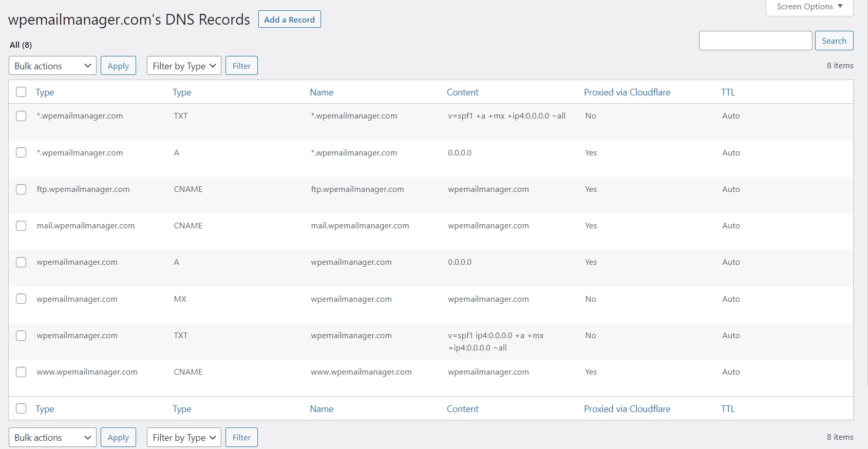Sort by Name column in header
The image size is (868, 449).
[322, 92]
